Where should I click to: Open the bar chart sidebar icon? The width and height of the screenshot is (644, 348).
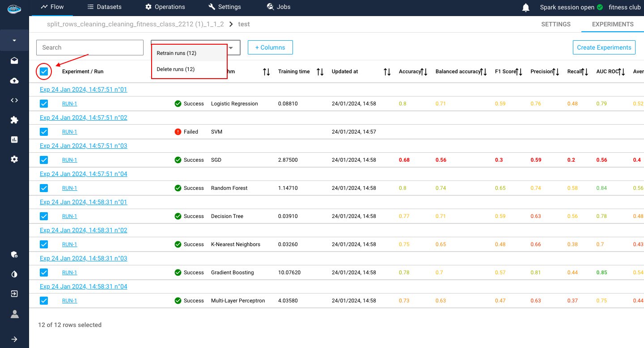click(14, 139)
